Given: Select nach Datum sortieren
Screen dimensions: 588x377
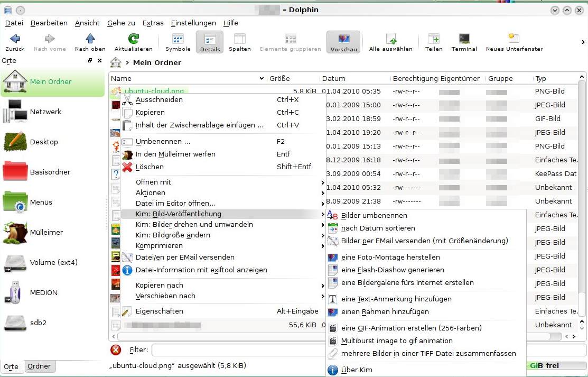Looking at the screenshot, I should click(x=426, y=228).
